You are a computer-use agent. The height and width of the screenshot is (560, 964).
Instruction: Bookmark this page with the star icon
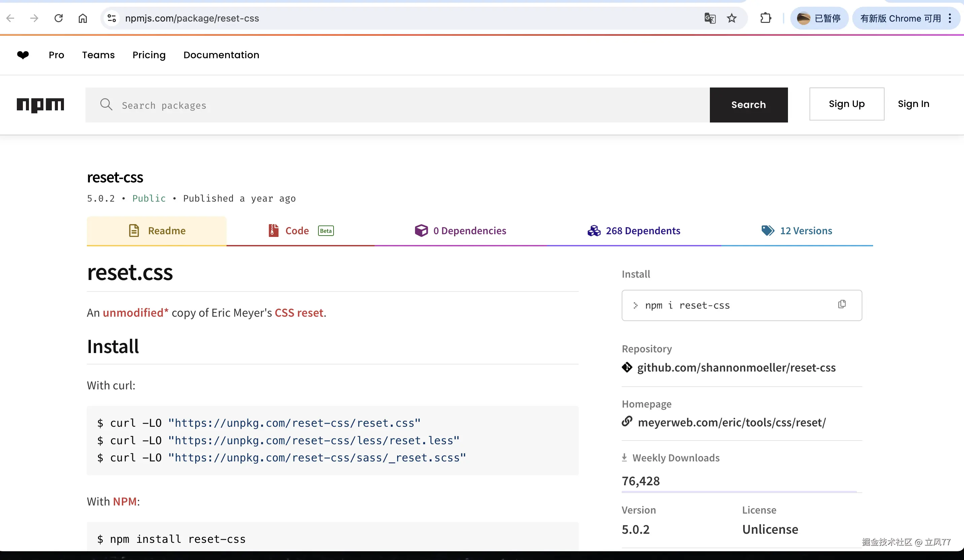tap(732, 18)
